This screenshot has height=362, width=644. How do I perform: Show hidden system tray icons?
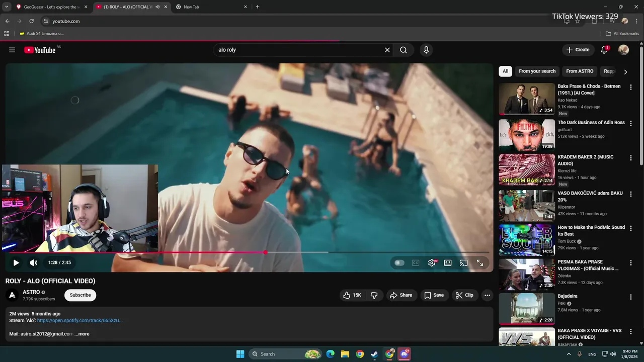pyautogui.click(x=569, y=354)
